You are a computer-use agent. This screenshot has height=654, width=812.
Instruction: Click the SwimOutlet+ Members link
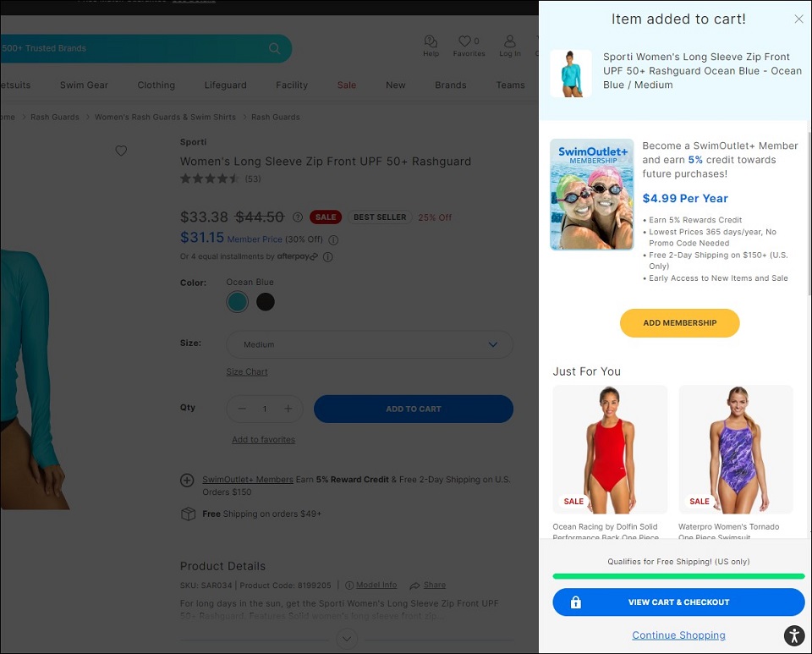[248, 480]
